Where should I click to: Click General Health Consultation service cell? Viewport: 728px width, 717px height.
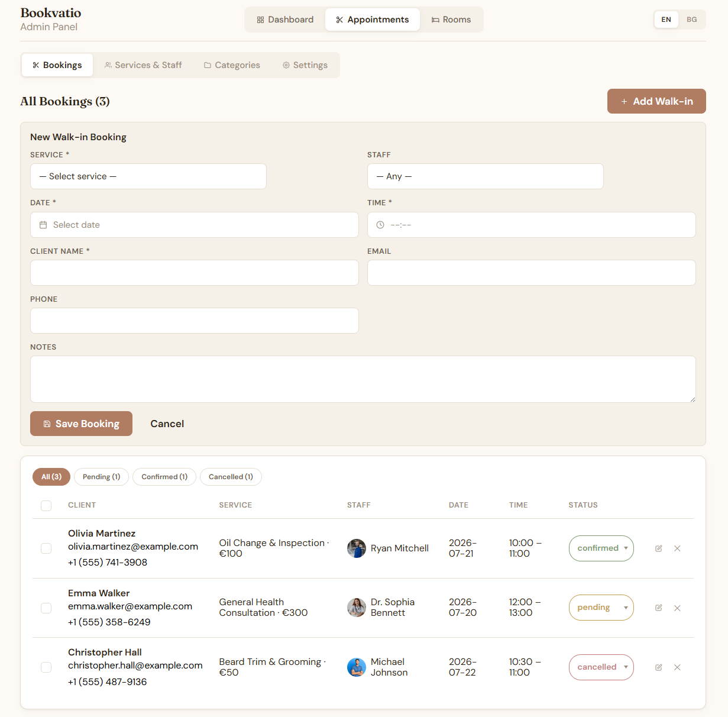pos(263,608)
